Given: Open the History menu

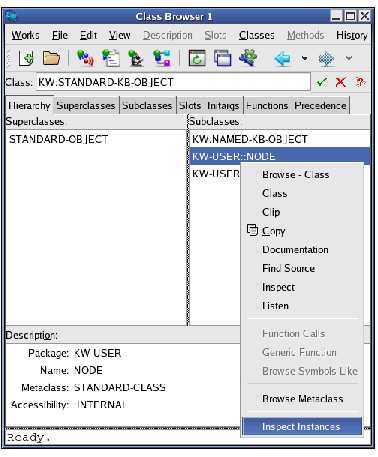Looking at the screenshot, I should (352, 35).
